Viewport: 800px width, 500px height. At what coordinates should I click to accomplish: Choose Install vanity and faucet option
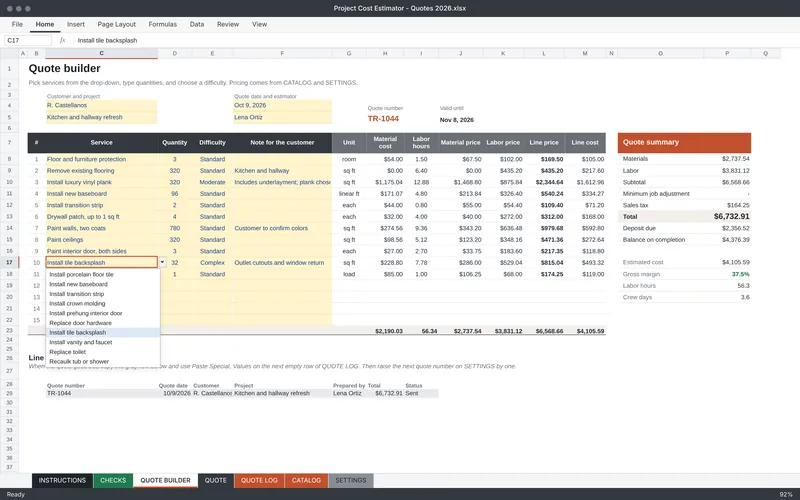click(103, 342)
